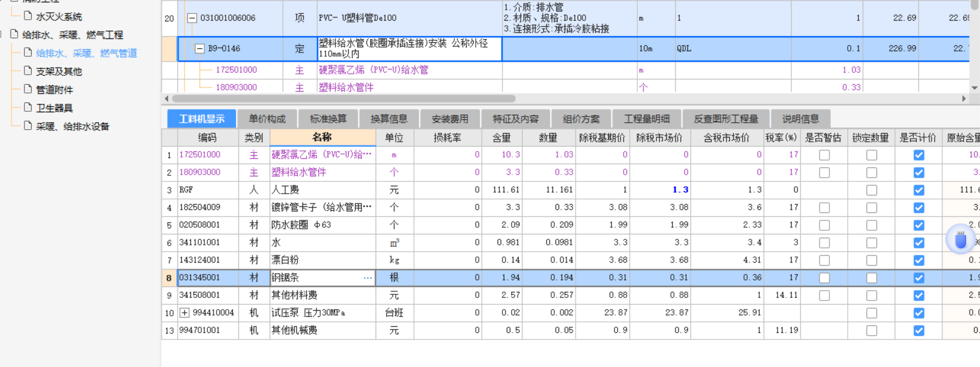The height and width of the screenshot is (367, 980).
Task: Switch to the 工料机显示 tab
Action: pos(201,118)
